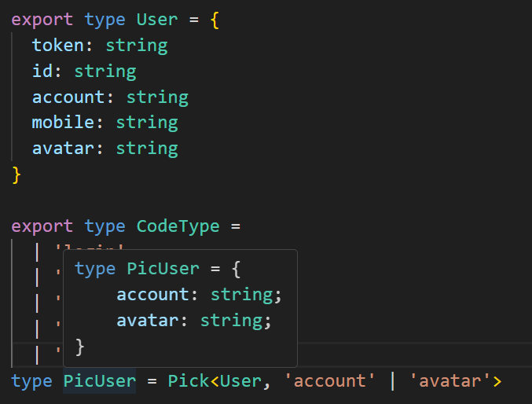
Task: Click the User type name in its declaration
Action: (x=157, y=20)
